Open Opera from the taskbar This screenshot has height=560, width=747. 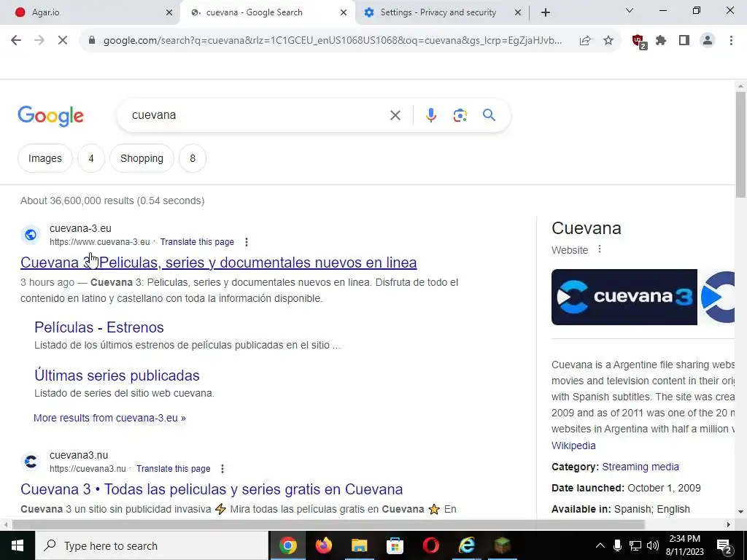(x=430, y=545)
